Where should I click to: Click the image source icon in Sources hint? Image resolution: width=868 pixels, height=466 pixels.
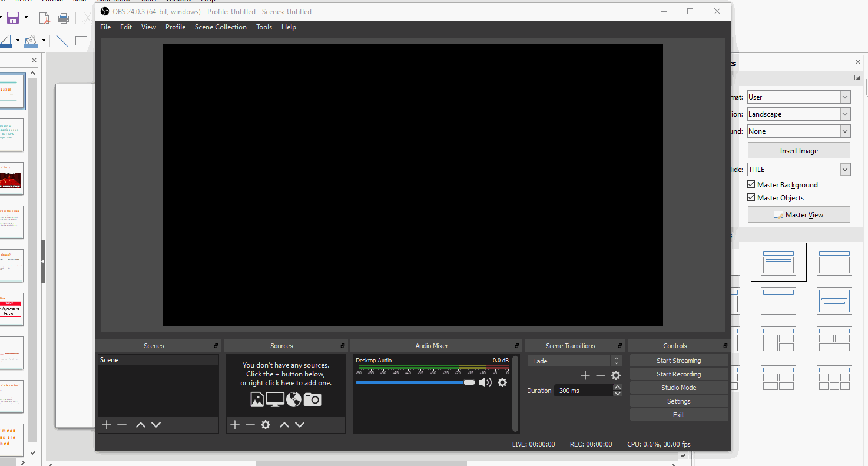point(257,399)
